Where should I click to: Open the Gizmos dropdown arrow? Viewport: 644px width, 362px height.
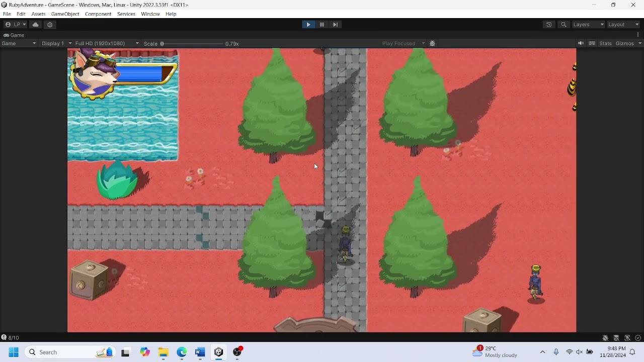point(640,43)
